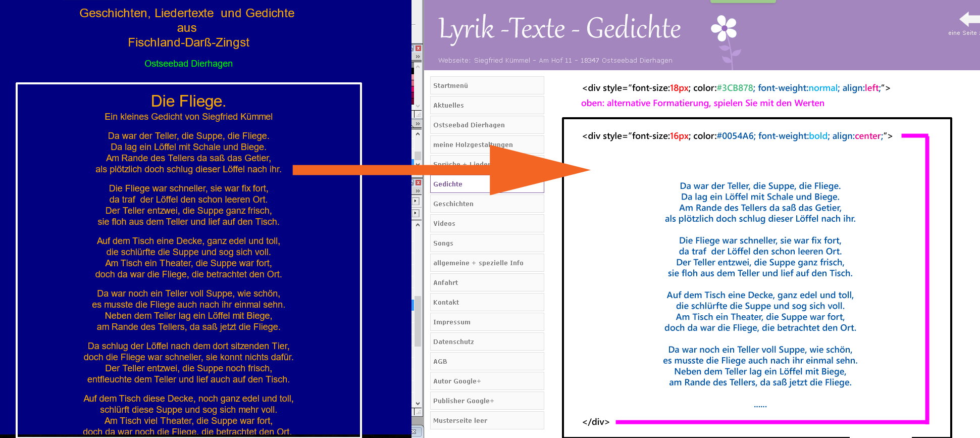Open Musterseite leer in the sidebar
Image resolution: width=980 pixels, height=438 pixels.
coord(487,420)
